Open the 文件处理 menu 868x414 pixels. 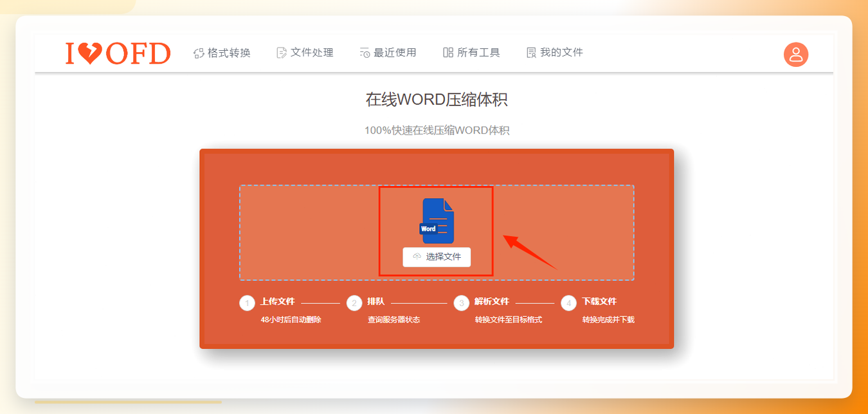pyautogui.click(x=305, y=53)
